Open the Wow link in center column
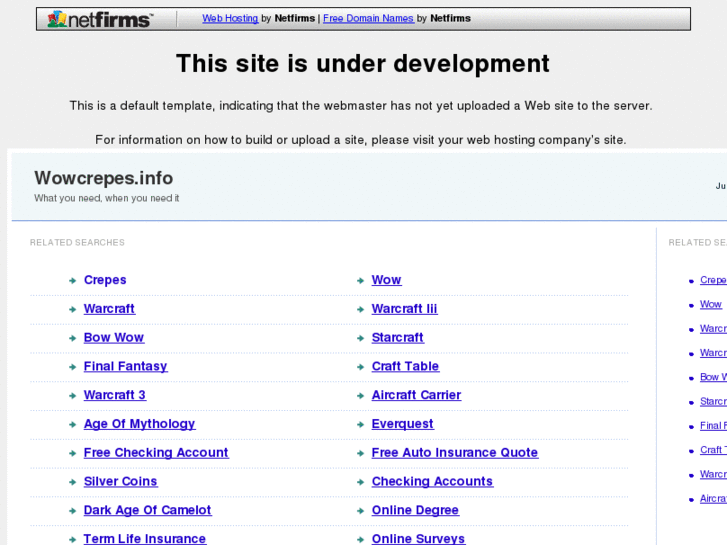The width and height of the screenshot is (727, 545). pyautogui.click(x=386, y=280)
